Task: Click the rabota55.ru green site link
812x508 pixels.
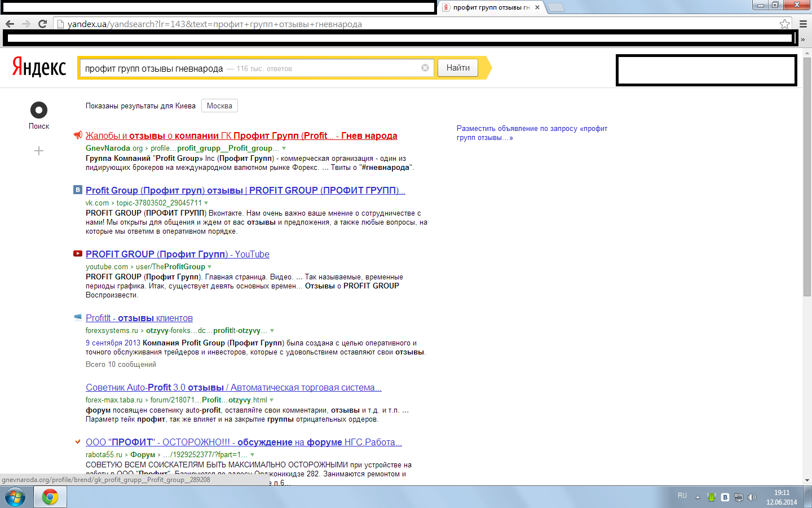Action: (104, 455)
